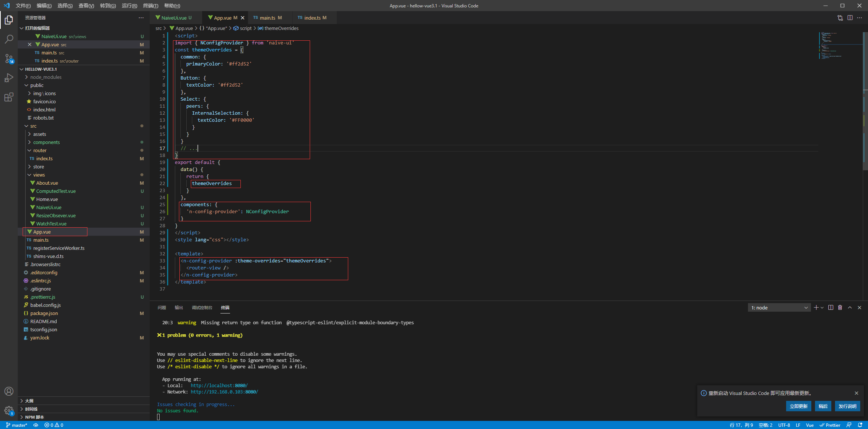The width and height of the screenshot is (868, 429).
Task: Open the Search view in activity bar
Action: 9,39
